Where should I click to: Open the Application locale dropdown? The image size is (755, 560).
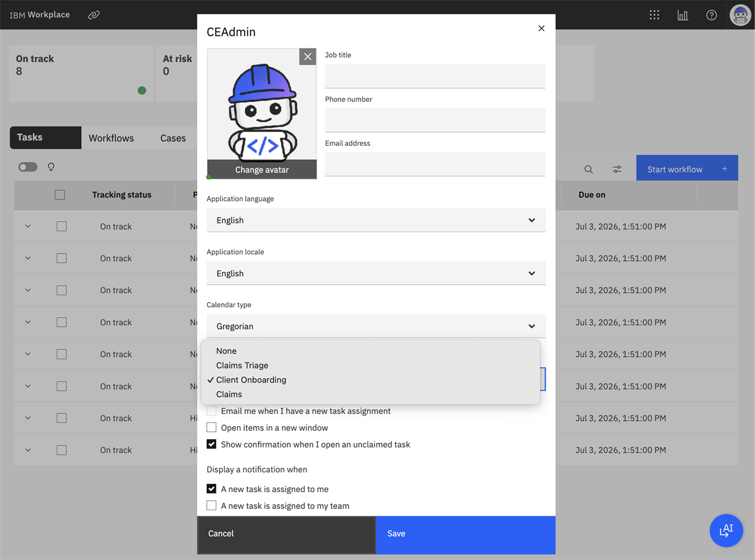(376, 273)
